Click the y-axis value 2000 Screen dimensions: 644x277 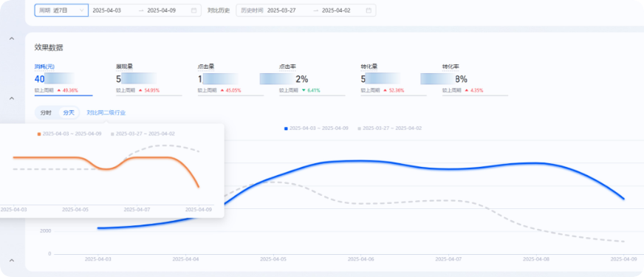[46, 231]
